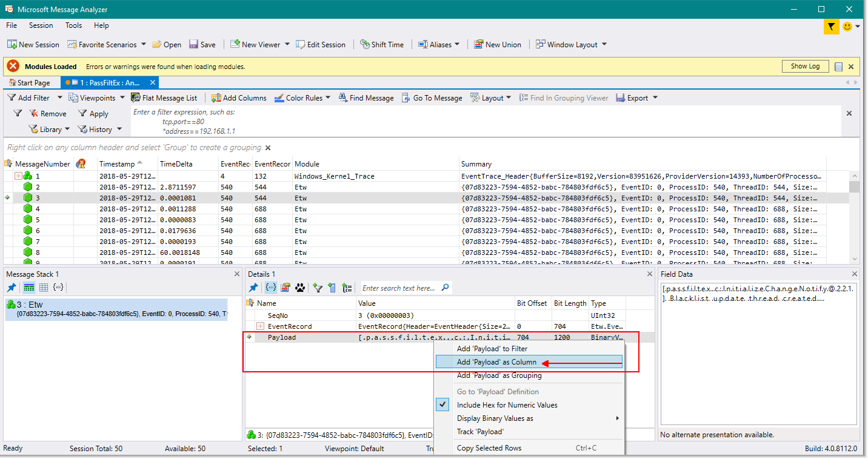Switch to the Start Page tab
The width and height of the screenshot is (868, 459).
pos(29,82)
